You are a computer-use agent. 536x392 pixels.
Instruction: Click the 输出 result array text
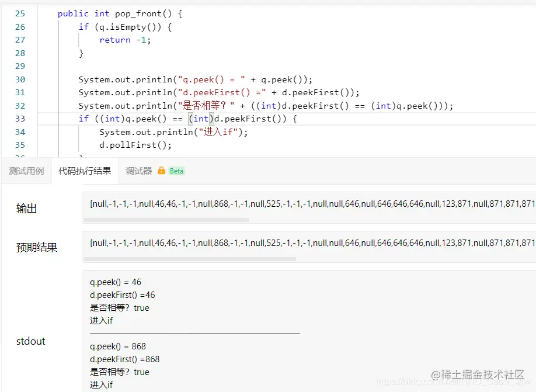[x=312, y=204]
